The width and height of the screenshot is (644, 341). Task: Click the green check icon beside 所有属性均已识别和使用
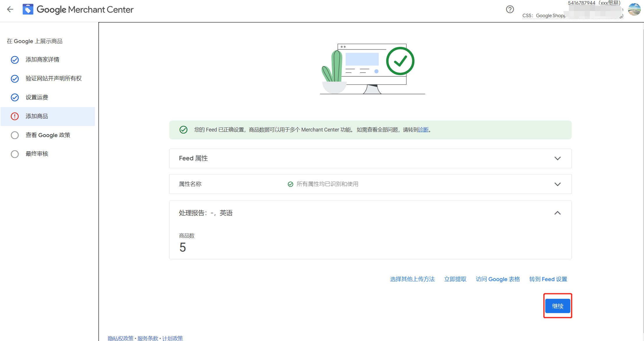tap(290, 184)
